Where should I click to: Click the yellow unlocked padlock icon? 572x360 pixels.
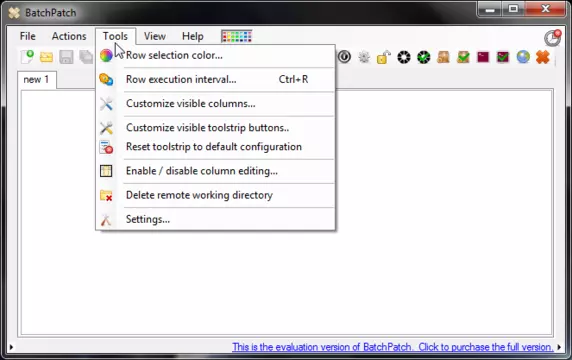384,57
